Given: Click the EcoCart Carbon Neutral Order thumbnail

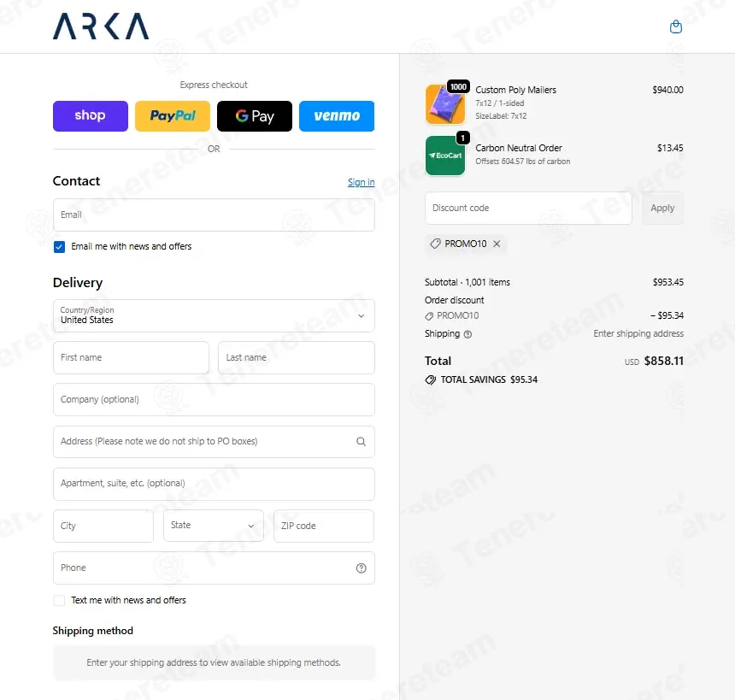Looking at the screenshot, I should [x=445, y=156].
